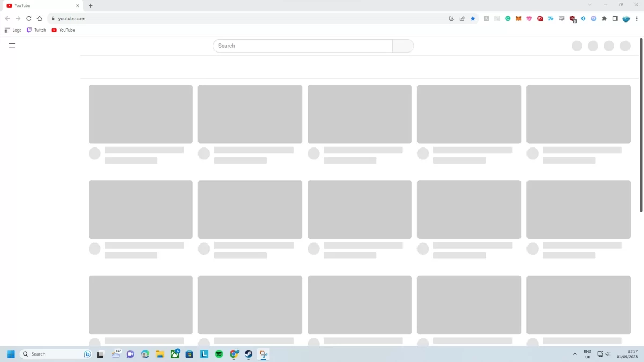644x362 pixels.
Task: Open the YouTube guide hamburger menu
Action: pos(12,46)
